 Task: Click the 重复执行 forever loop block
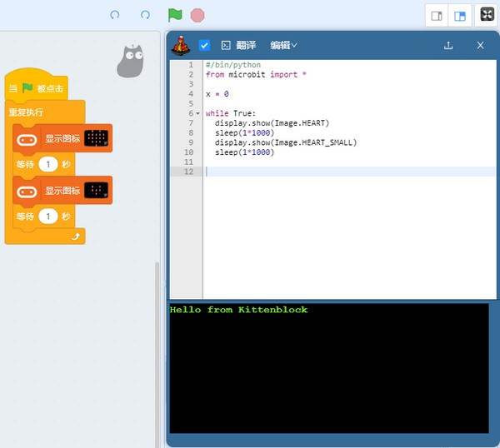(27, 112)
